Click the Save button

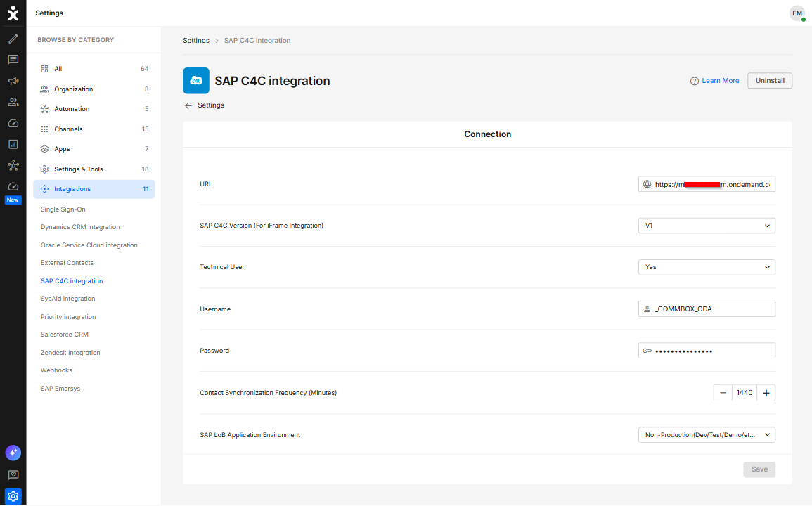759,469
